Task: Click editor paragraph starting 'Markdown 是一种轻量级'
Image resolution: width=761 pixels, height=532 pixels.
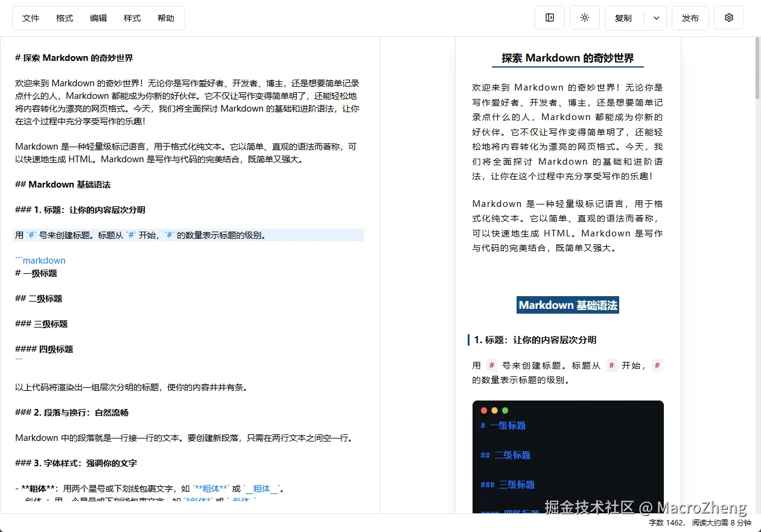Action: point(186,153)
